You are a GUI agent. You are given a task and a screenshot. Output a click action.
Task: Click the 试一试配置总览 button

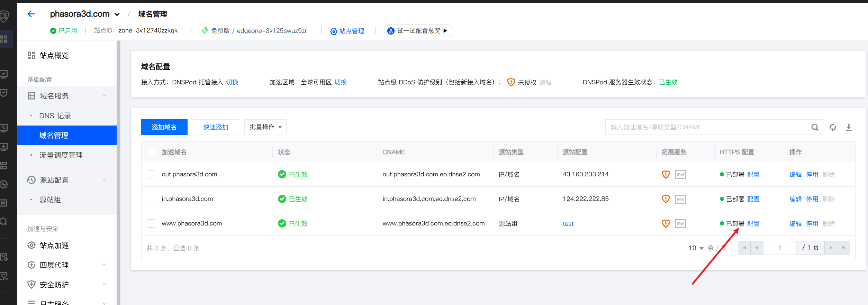418,31
